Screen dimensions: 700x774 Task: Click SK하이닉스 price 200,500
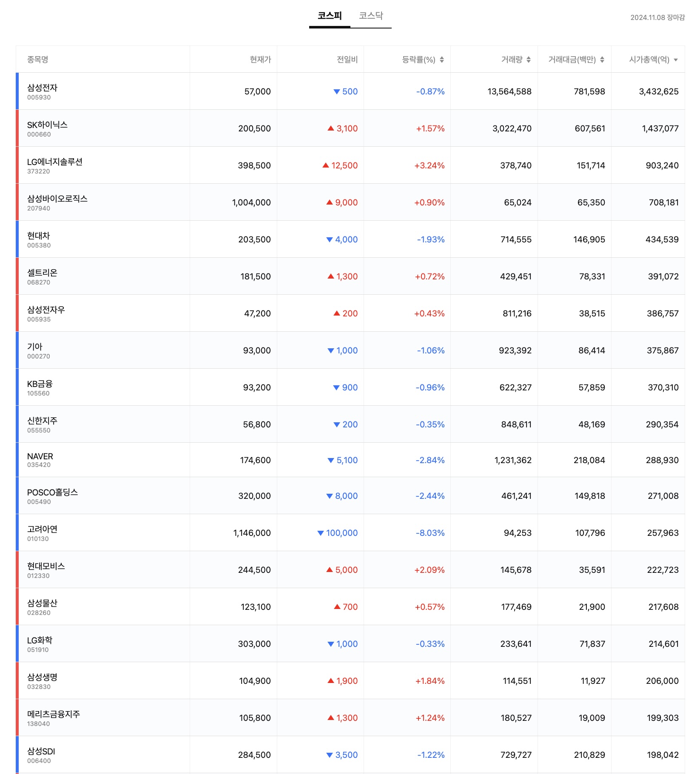tap(255, 128)
